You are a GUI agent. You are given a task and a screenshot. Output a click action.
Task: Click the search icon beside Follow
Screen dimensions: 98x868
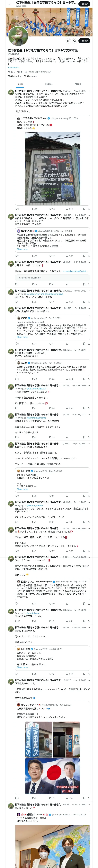click(74, 41)
